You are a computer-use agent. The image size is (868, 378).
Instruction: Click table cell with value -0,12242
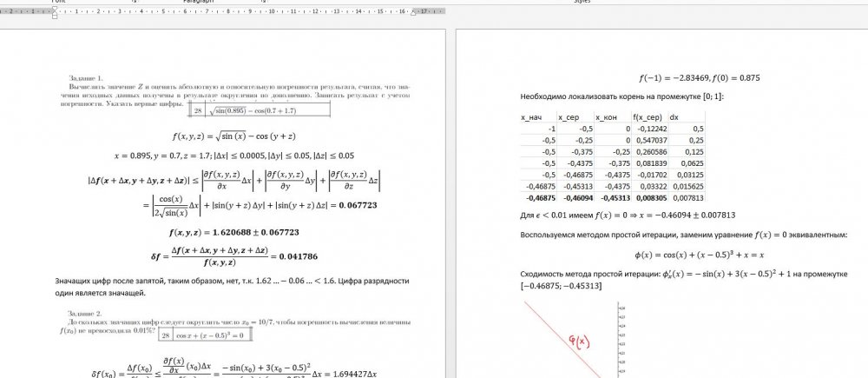point(650,128)
